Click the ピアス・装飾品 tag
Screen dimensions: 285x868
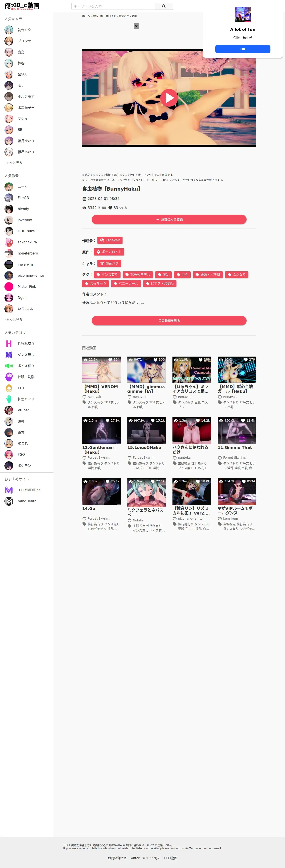pyautogui.click(x=160, y=283)
